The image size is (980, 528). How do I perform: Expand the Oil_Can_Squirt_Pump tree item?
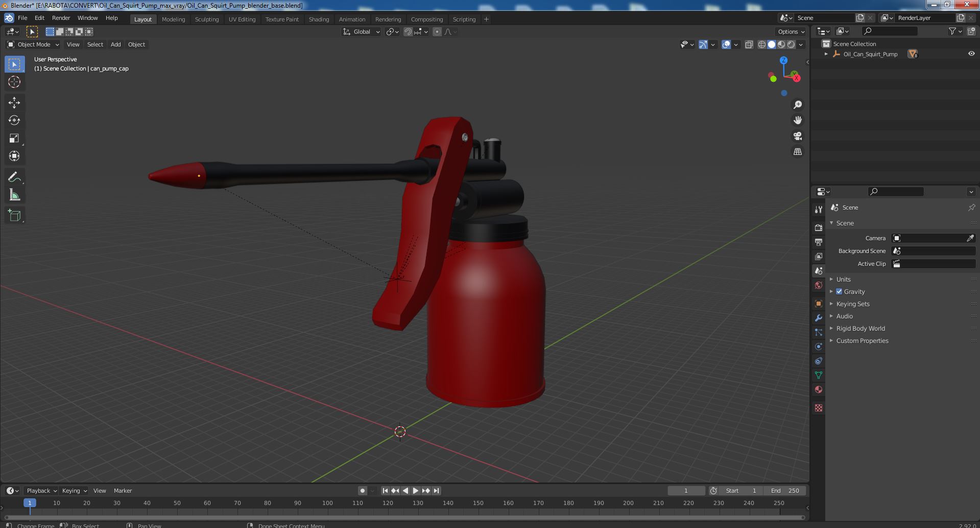[x=826, y=54]
